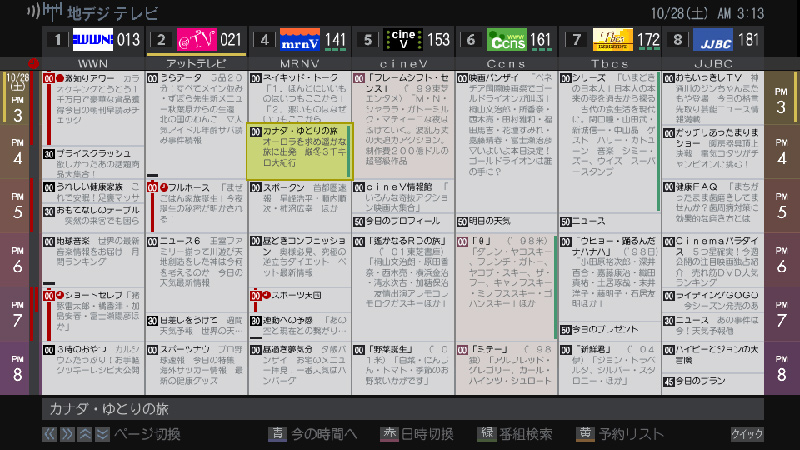800x450 pixels.
Task: Click the yellow 黄 key icon
Action: click(x=585, y=434)
